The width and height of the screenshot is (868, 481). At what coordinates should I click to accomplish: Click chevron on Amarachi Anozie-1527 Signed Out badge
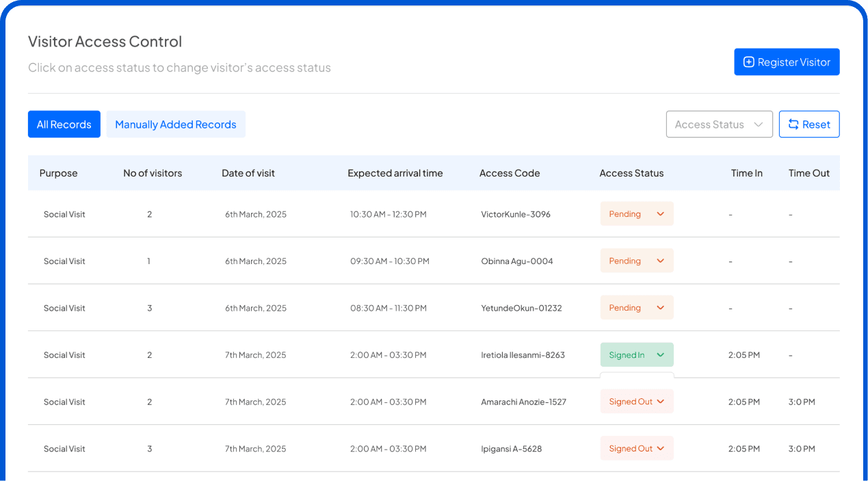661,402
